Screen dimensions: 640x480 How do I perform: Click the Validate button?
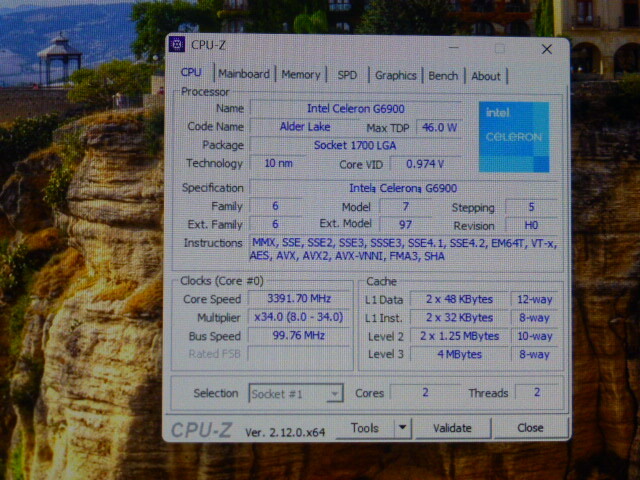pos(452,428)
